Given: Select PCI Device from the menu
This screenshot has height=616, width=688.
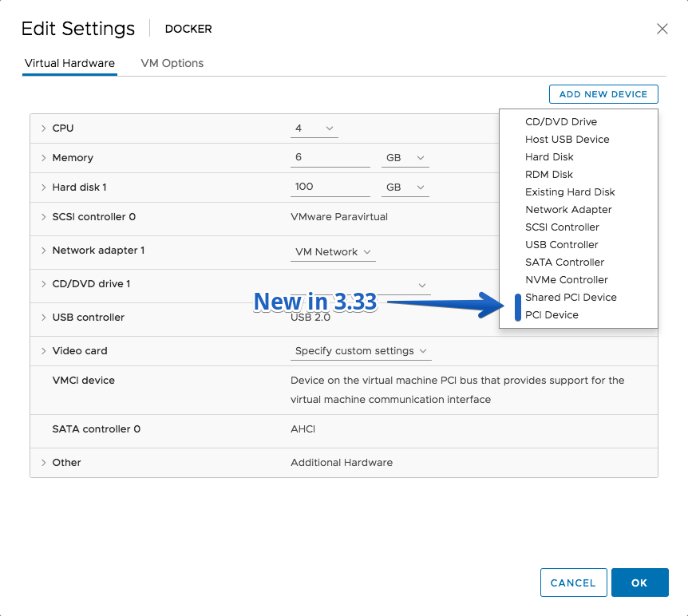Looking at the screenshot, I should pos(552,315).
